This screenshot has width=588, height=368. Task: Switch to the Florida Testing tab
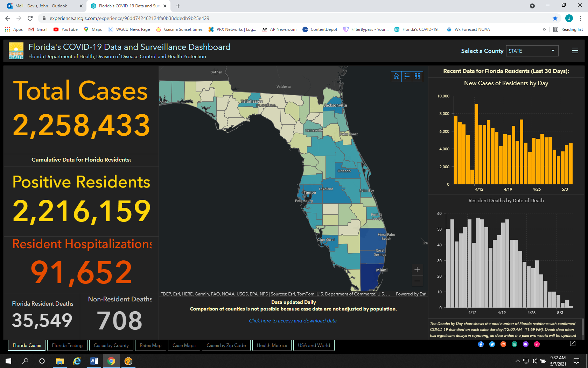pyautogui.click(x=67, y=346)
